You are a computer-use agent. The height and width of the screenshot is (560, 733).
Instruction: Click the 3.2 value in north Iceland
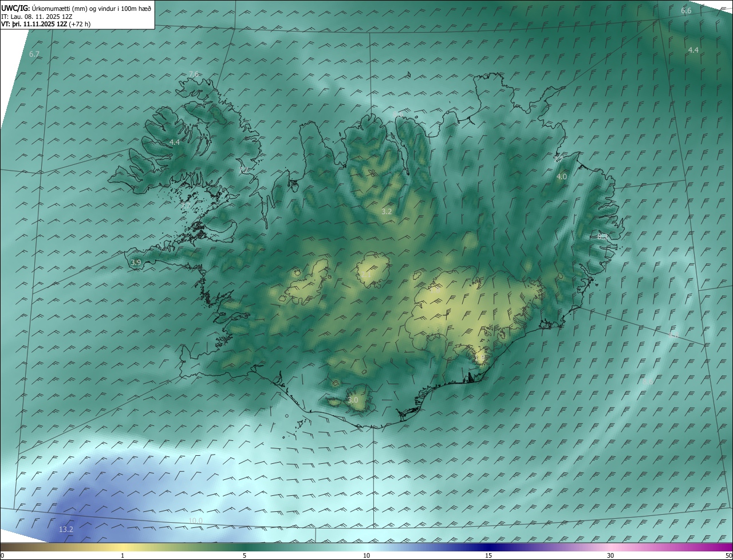pyautogui.click(x=387, y=211)
